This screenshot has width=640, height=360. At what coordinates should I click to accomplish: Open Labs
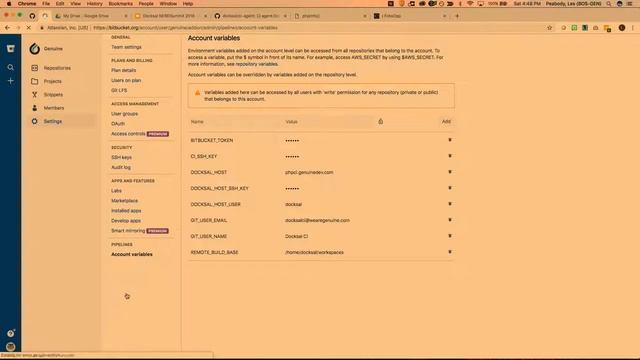click(116, 191)
